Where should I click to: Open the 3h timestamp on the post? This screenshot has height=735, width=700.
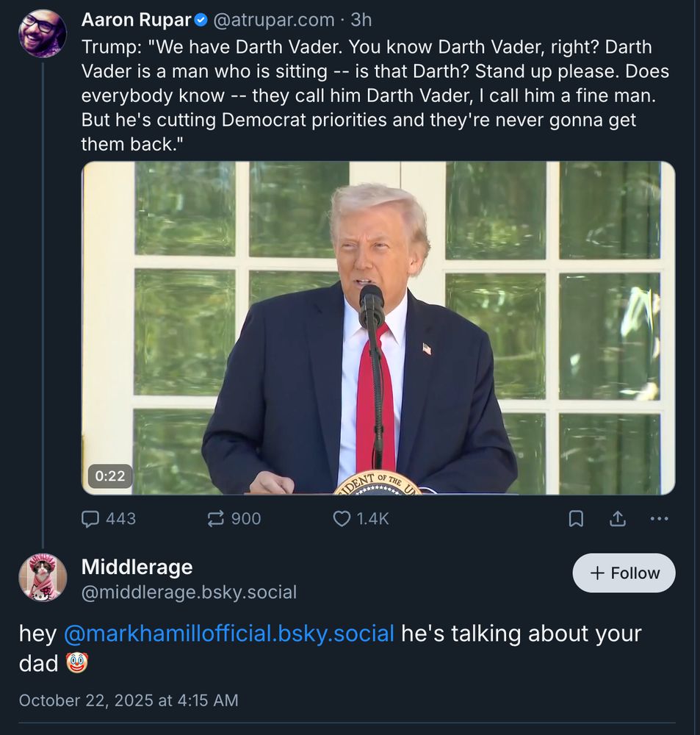(362, 20)
